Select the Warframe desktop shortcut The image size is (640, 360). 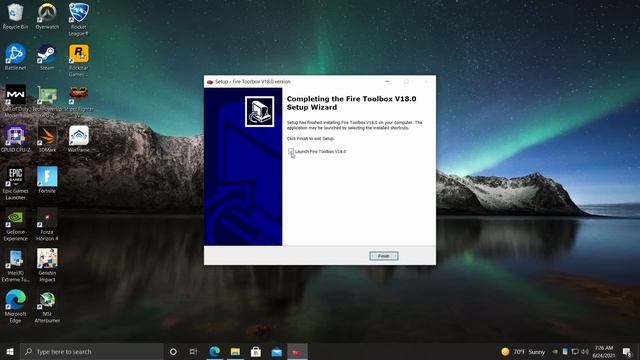78,139
